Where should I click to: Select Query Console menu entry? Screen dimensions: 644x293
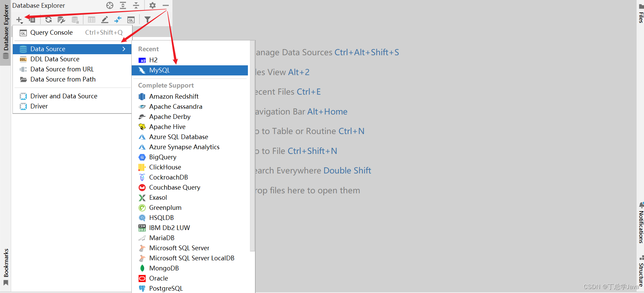[72, 33]
